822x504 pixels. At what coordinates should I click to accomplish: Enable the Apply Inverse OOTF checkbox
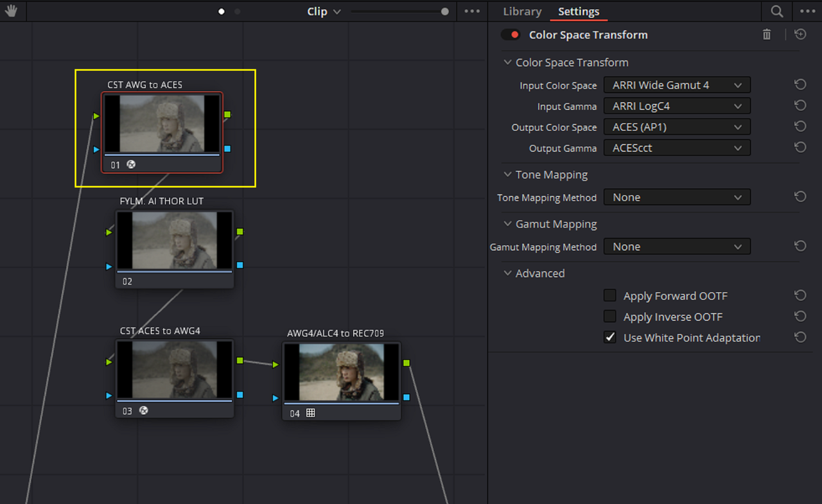click(610, 317)
